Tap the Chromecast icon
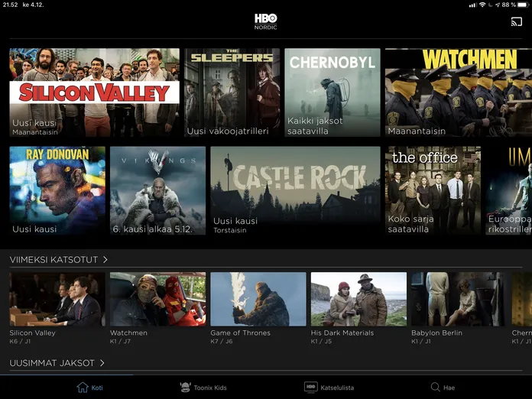The width and height of the screenshot is (532, 399). 517,21
